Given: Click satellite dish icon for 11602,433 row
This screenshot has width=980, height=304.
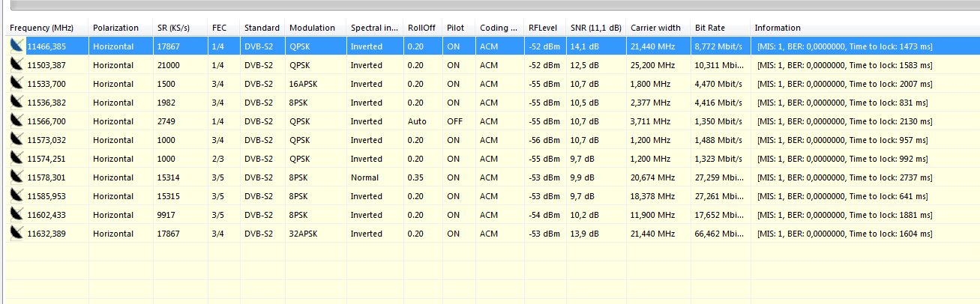Looking at the screenshot, I should [x=16, y=215].
